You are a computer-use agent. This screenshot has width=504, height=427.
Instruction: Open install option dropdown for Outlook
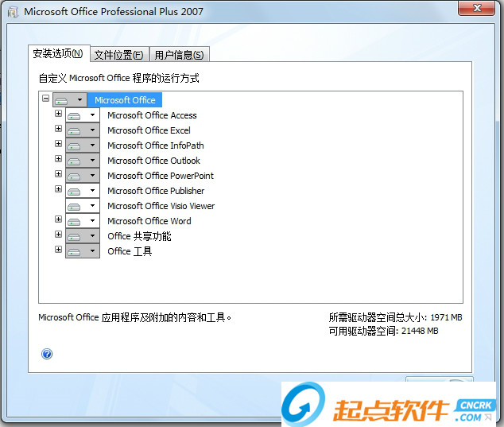tap(83, 161)
